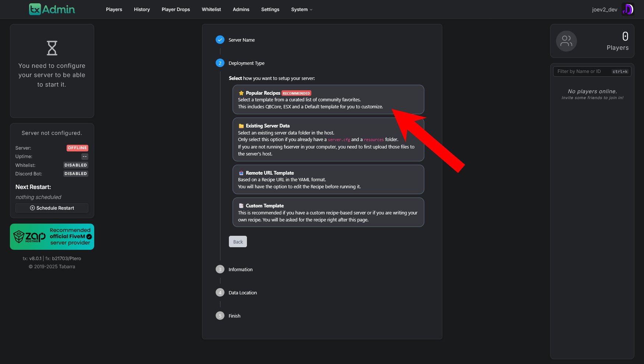This screenshot has height=364, width=644.
Task: Click the Back button
Action: pyautogui.click(x=238, y=242)
